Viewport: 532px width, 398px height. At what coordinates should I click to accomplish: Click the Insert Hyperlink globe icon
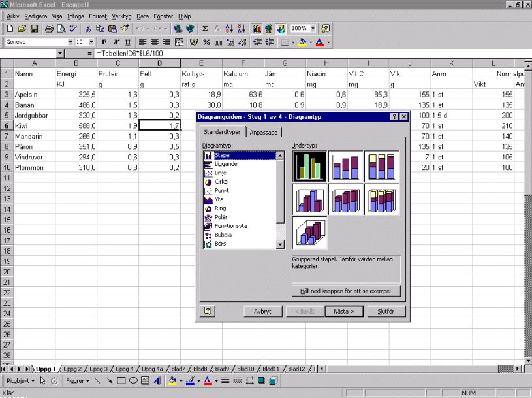point(178,29)
